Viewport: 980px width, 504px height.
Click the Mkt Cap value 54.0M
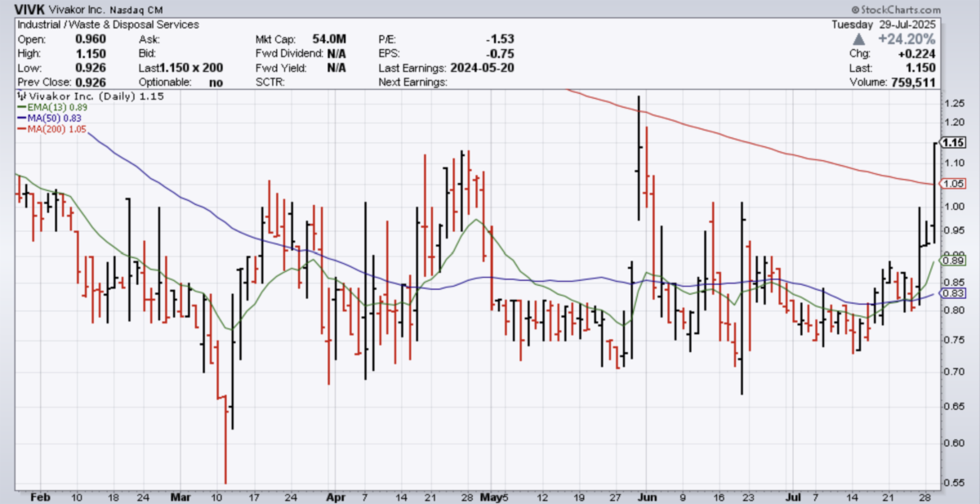[x=329, y=39]
